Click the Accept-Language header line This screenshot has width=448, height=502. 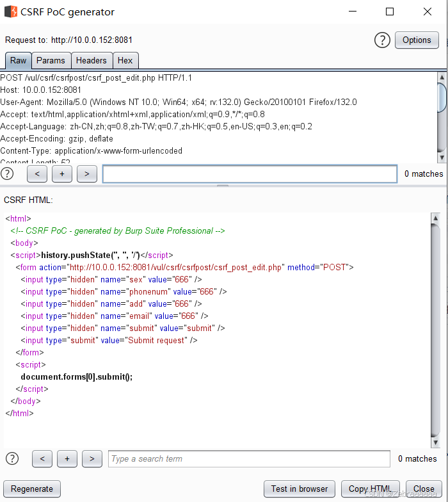pyautogui.click(x=156, y=127)
